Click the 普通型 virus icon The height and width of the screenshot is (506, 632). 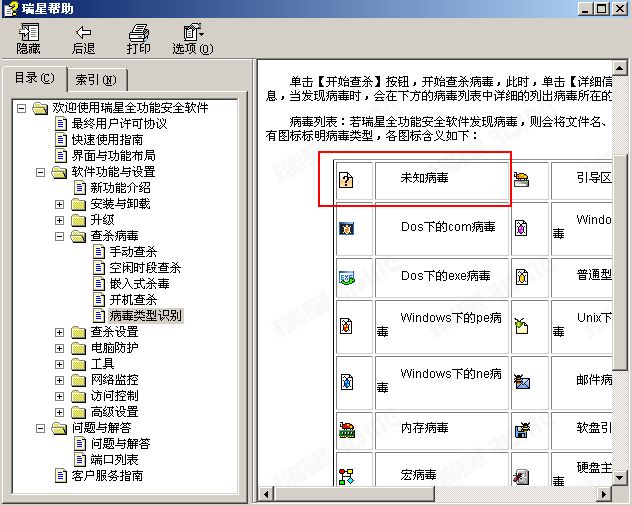point(522,277)
